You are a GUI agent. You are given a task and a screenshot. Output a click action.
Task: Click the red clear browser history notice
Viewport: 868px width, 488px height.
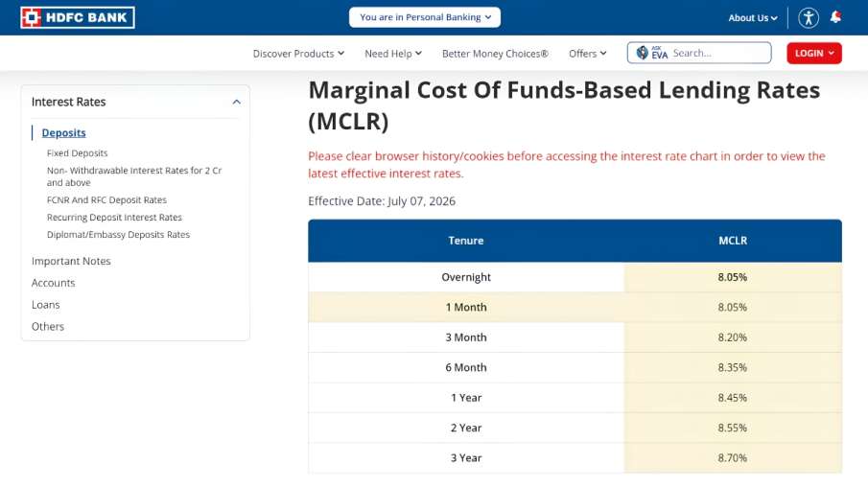566,165
